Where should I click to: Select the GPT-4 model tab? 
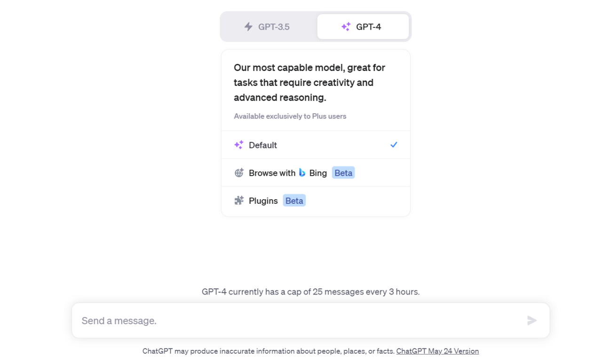363,27
